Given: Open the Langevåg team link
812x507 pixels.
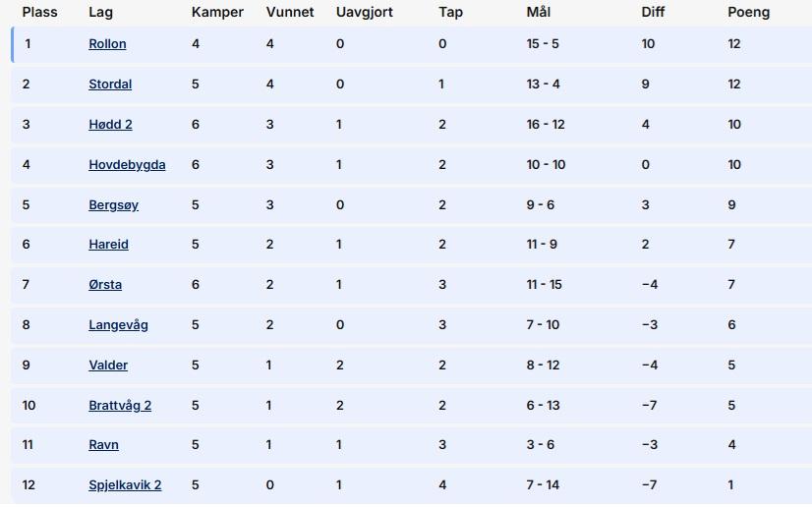Looking at the screenshot, I should [118, 325].
